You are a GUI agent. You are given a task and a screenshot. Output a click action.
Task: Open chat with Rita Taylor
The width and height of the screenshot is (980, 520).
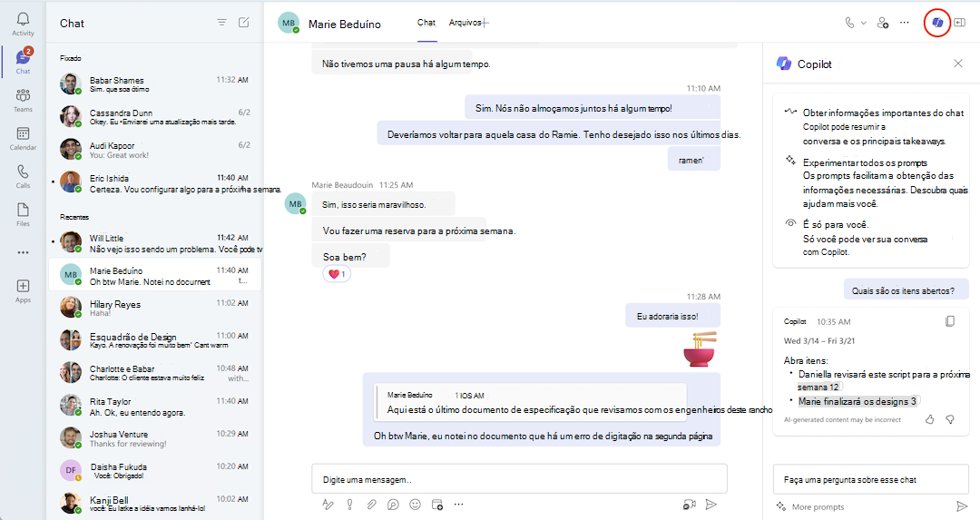[x=155, y=406]
